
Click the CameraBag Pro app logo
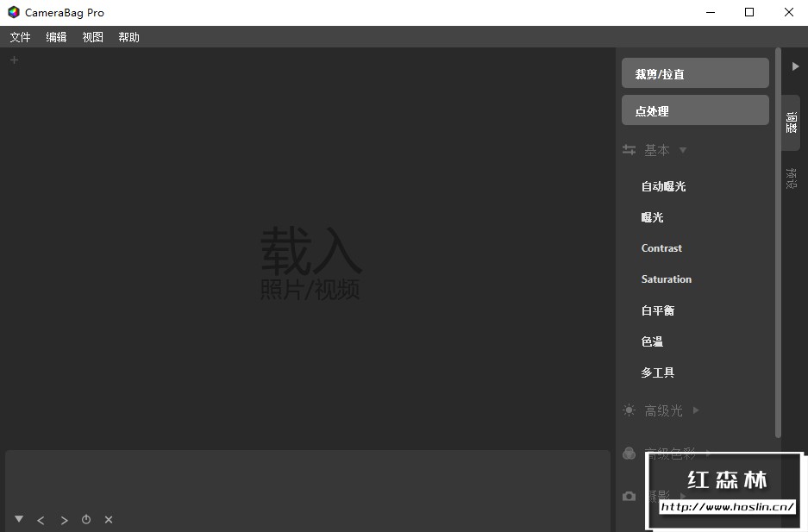click(14, 12)
